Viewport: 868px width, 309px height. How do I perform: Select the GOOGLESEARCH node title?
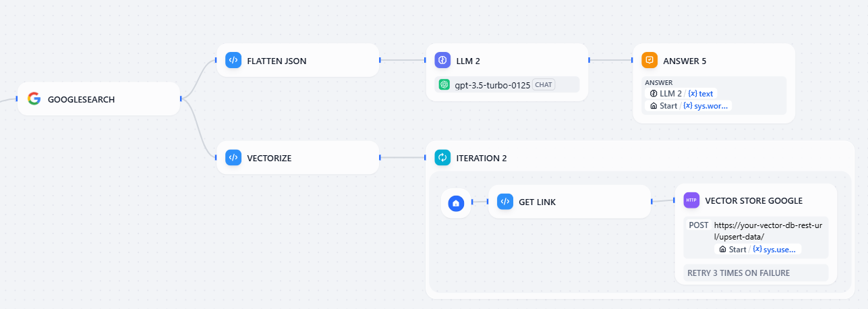pos(81,100)
